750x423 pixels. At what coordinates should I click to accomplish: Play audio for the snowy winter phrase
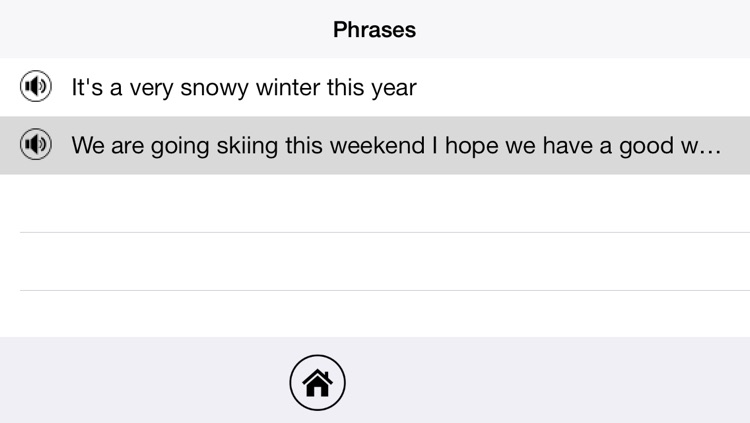(36, 86)
